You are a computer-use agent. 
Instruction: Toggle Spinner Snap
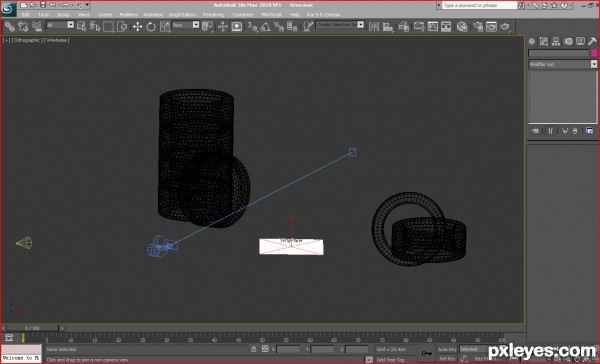tap(292, 26)
